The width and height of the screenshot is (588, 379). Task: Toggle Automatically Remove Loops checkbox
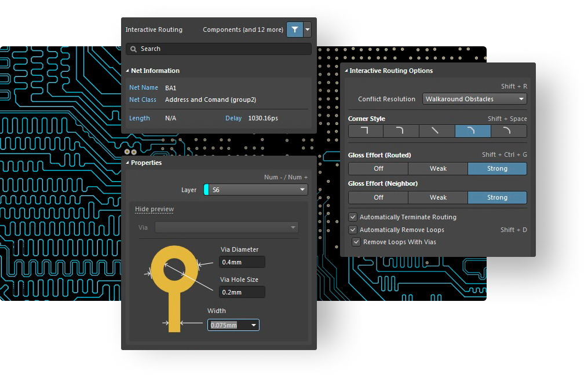pos(353,230)
